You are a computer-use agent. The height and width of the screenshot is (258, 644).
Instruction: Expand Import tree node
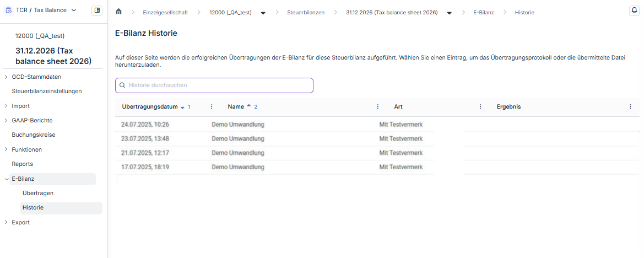pos(6,106)
